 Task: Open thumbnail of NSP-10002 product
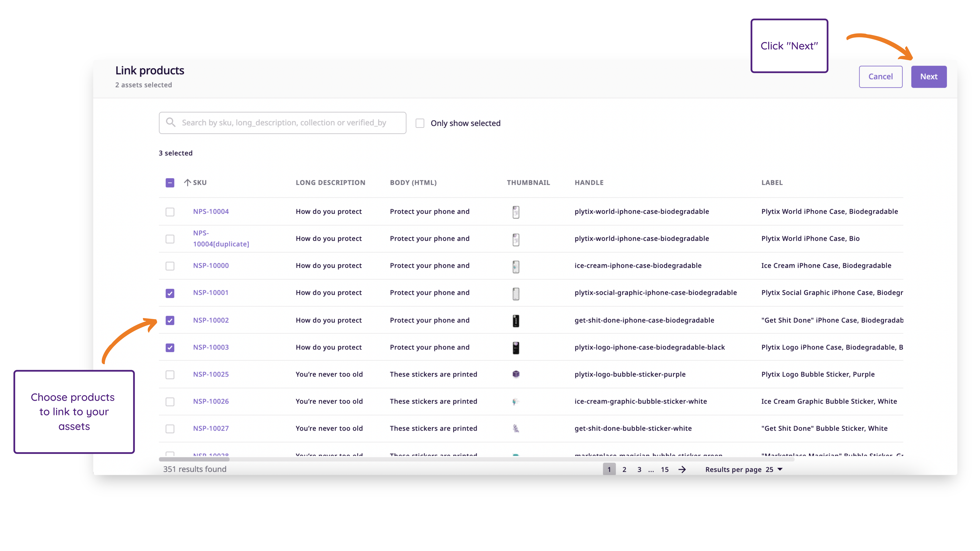pyautogui.click(x=516, y=321)
